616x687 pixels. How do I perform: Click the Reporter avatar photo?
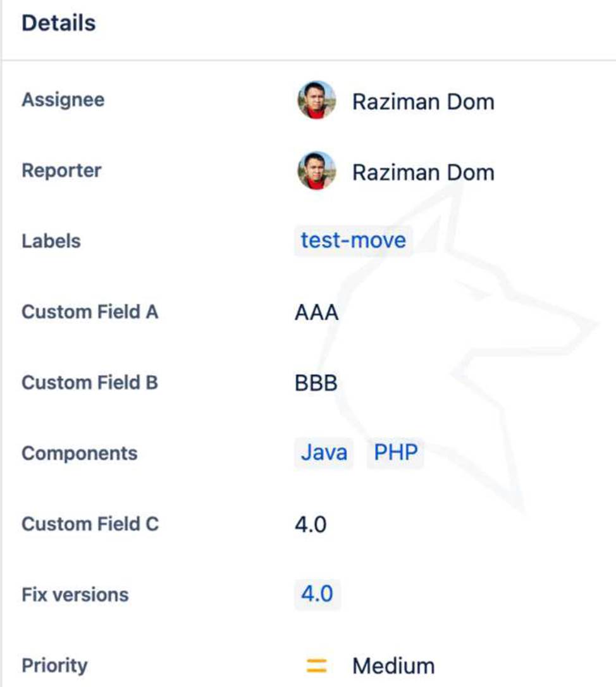pyautogui.click(x=316, y=171)
